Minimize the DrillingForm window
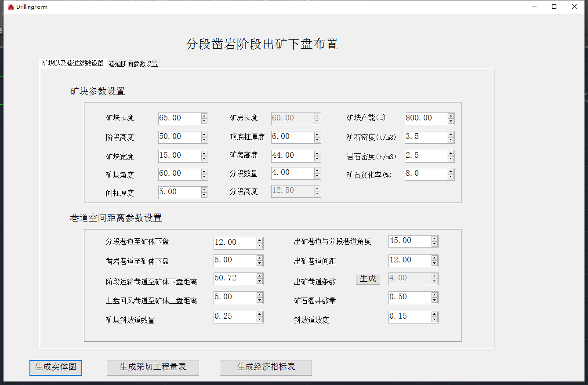 click(x=534, y=7)
